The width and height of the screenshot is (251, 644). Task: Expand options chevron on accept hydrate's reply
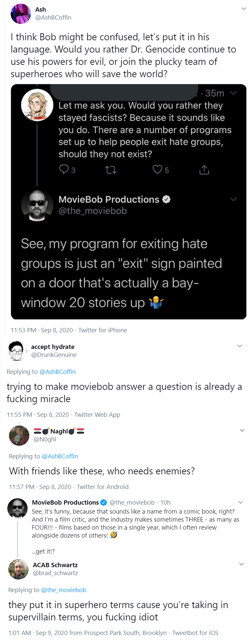point(240,346)
